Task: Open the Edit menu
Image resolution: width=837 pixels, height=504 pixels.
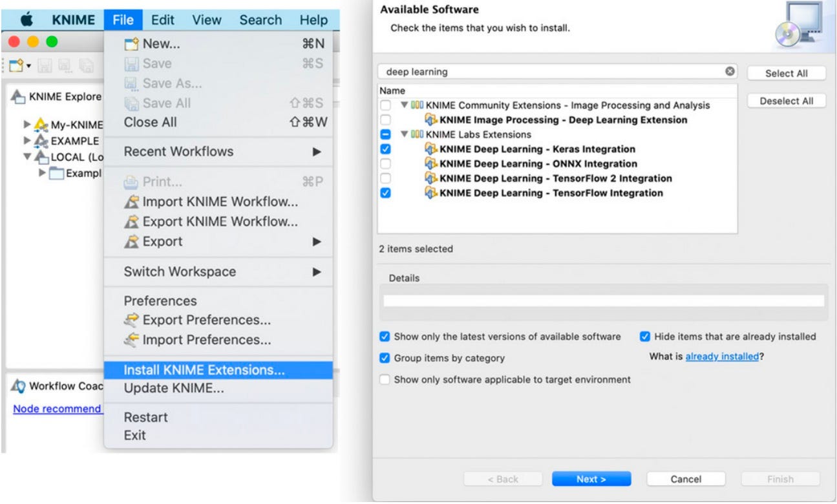Action: [x=162, y=20]
